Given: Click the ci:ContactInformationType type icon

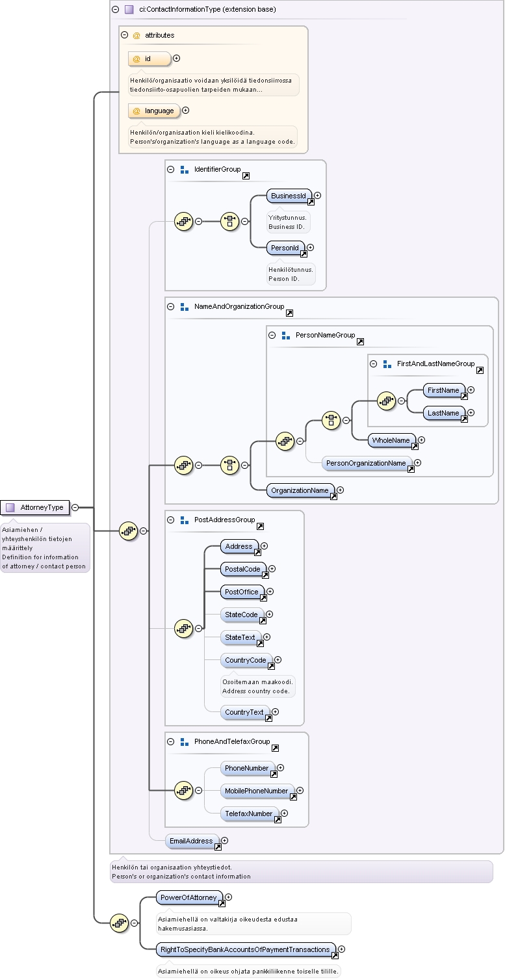Looking at the screenshot, I should [x=129, y=10].
